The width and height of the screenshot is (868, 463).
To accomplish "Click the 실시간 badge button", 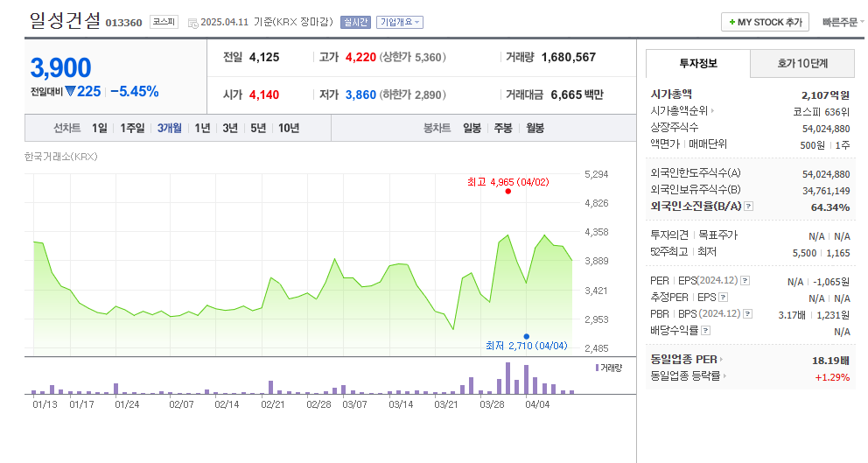I will (x=355, y=22).
